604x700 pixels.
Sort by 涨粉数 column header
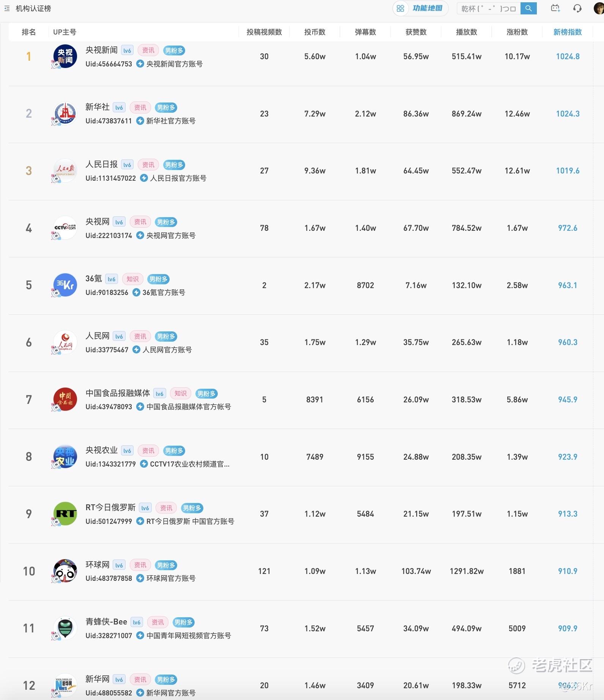pyautogui.click(x=517, y=32)
